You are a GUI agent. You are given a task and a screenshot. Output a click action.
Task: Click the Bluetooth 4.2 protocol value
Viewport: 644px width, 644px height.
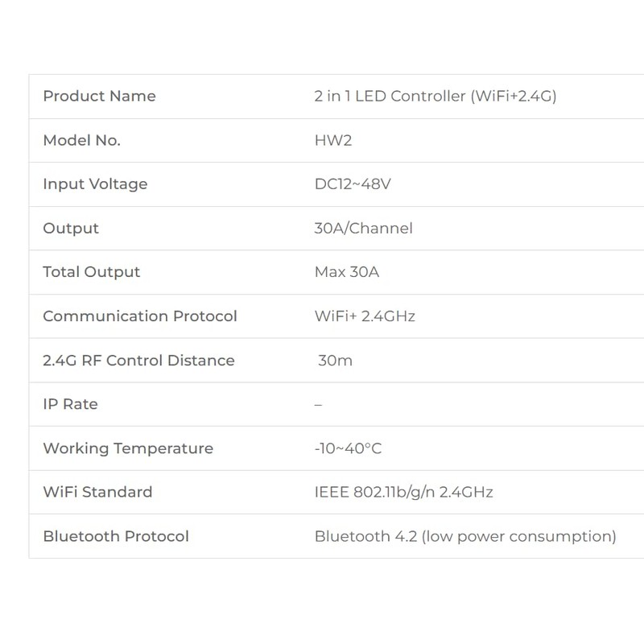(x=465, y=536)
